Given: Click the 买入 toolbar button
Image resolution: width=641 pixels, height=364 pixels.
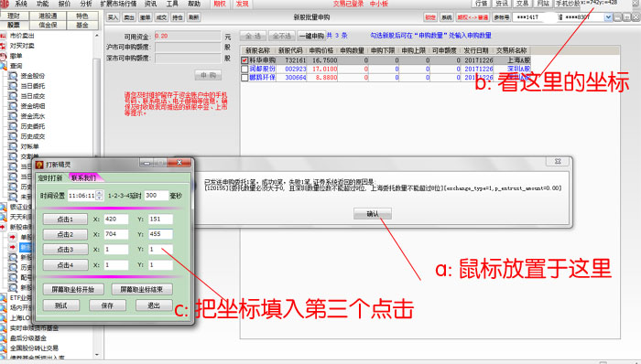Looking at the screenshot, I should pyautogui.click(x=113, y=17).
